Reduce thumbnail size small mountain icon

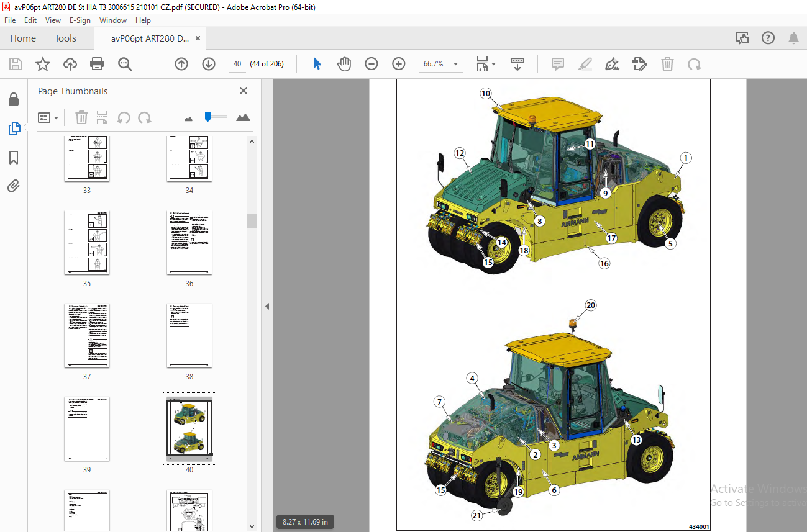click(188, 118)
